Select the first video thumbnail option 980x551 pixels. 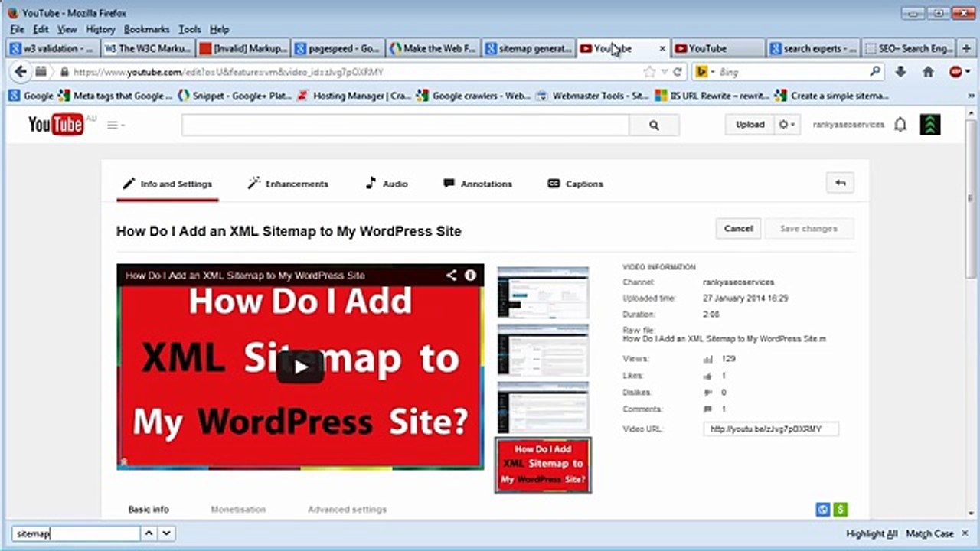tap(543, 292)
